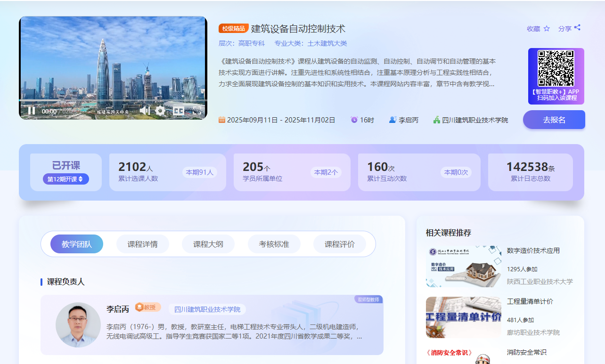605x364 pixels.
Task: Click the clock icon beside 16时
Action: 354,120
